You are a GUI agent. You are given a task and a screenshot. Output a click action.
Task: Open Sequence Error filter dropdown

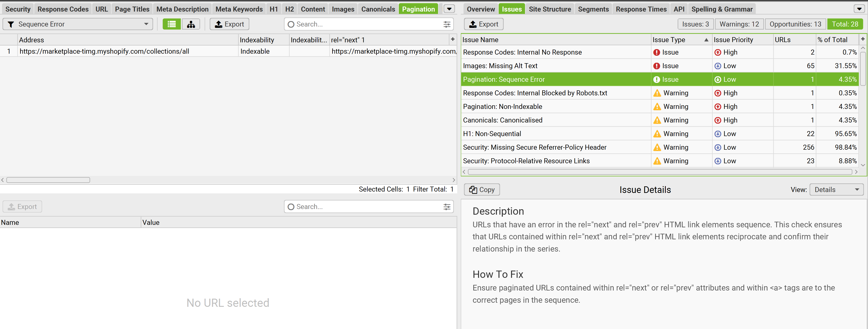tap(146, 24)
